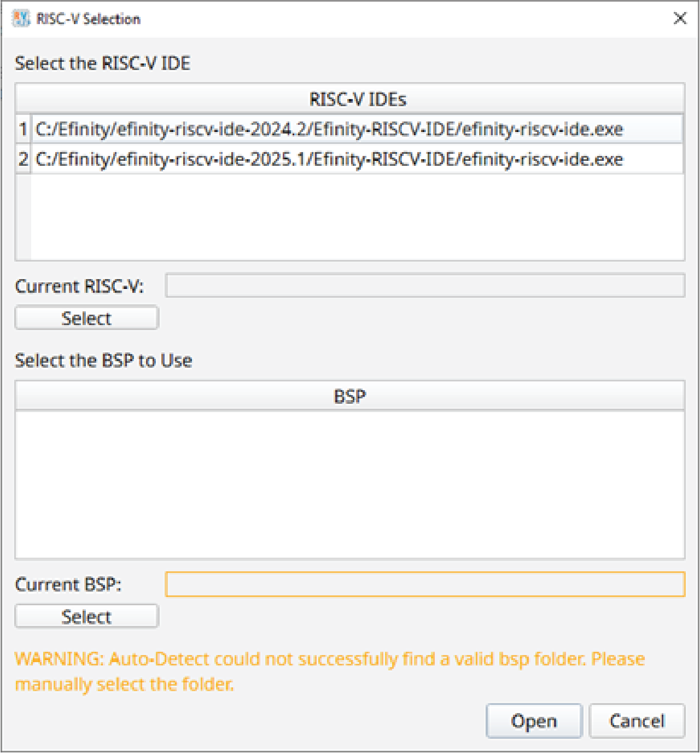Focus the Current BSP text field
This screenshot has width=700, height=753.
[x=425, y=584]
